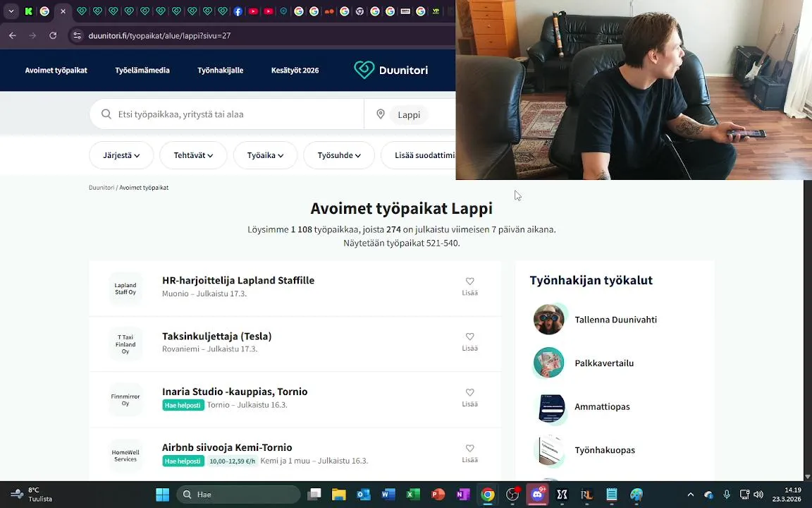Click the Finnmirror Oy company logo
This screenshot has width=812, height=508.
[x=125, y=399]
